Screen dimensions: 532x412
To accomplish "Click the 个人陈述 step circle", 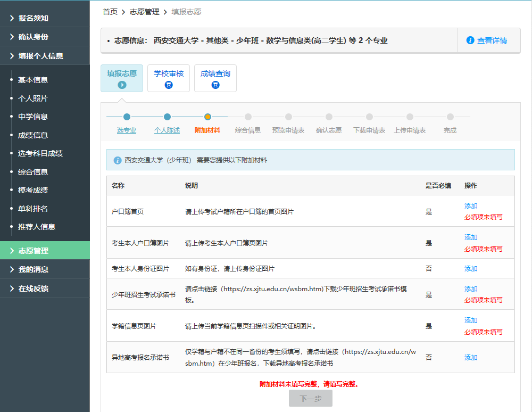I will 167,117.
